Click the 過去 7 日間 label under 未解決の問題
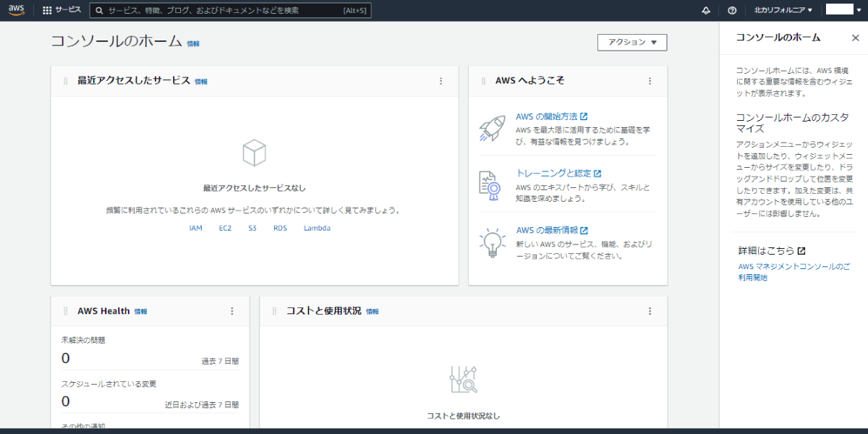 pos(220,361)
